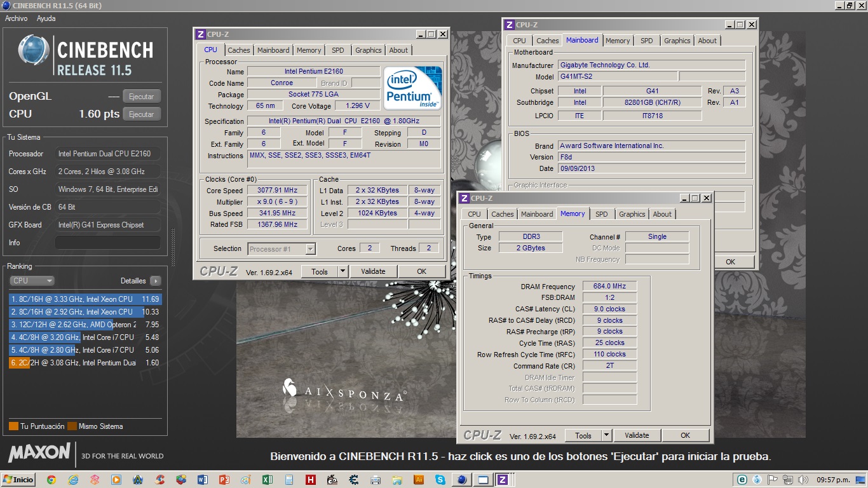Click OK in CPU-Z CPU window

422,271
